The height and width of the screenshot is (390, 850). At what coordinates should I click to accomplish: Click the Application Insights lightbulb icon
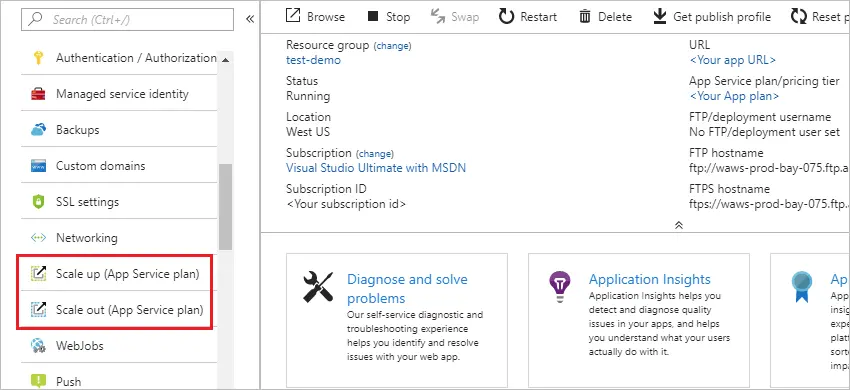pyautogui.click(x=558, y=287)
